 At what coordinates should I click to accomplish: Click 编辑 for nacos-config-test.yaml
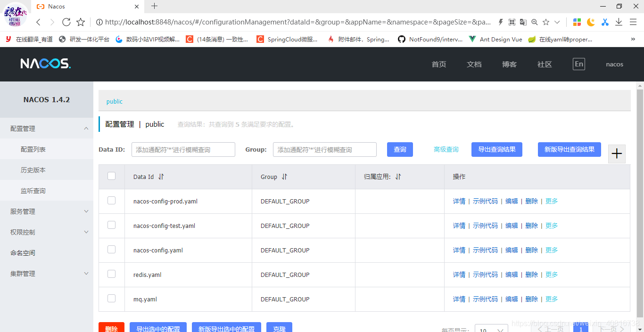click(512, 226)
